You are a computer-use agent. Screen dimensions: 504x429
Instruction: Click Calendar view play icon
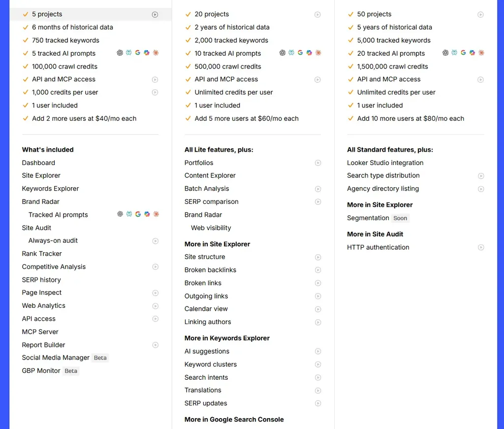click(x=318, y=309)
